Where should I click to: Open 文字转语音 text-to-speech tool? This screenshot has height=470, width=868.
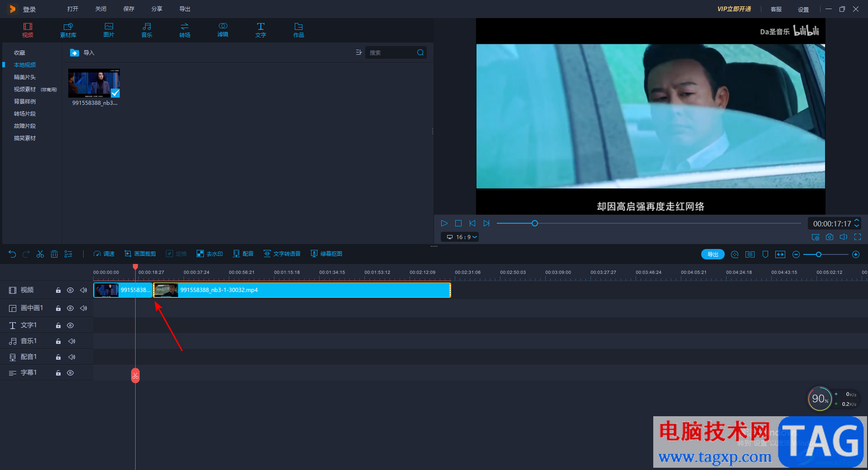coord(282,254)
